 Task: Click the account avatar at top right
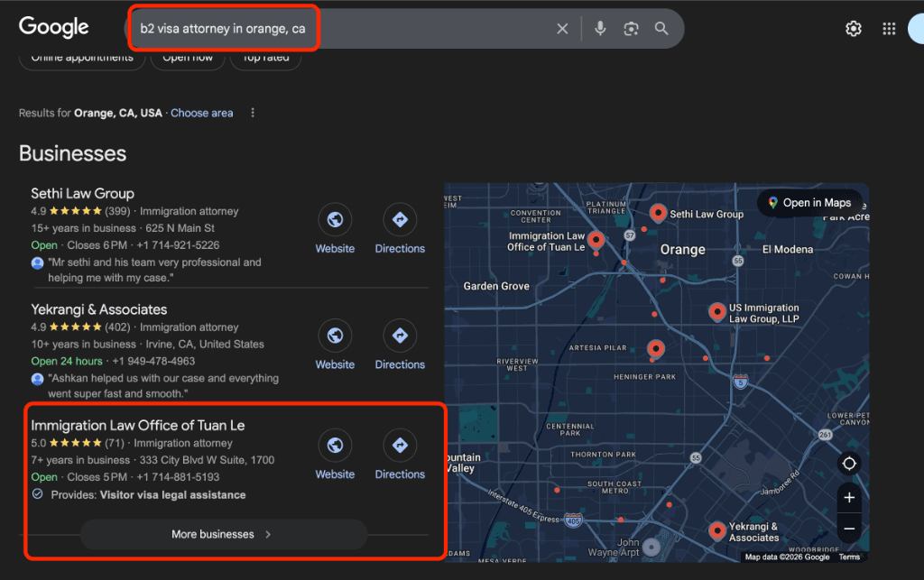(917, 28)
